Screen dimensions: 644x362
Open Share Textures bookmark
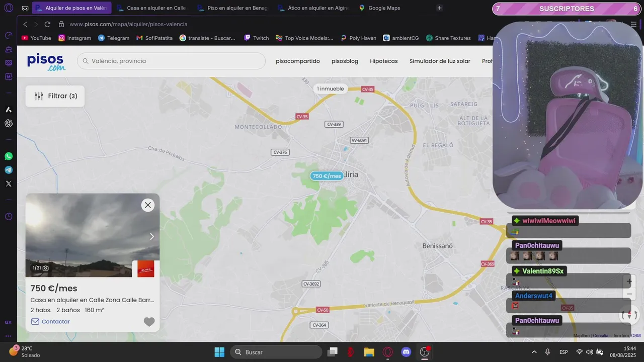pyautogui.click(x=448, y=38)
